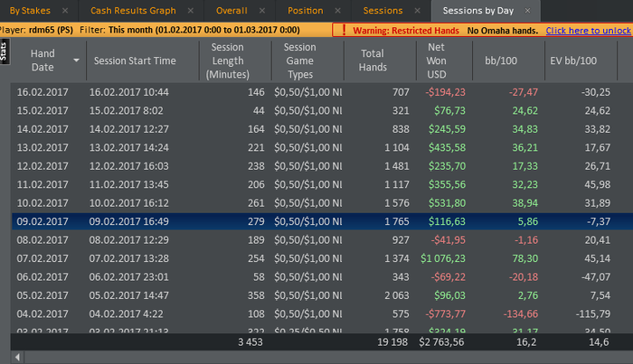The image size is (633, 364).
Task: Click the EV bb/100 column header
Action: [572, 61]
